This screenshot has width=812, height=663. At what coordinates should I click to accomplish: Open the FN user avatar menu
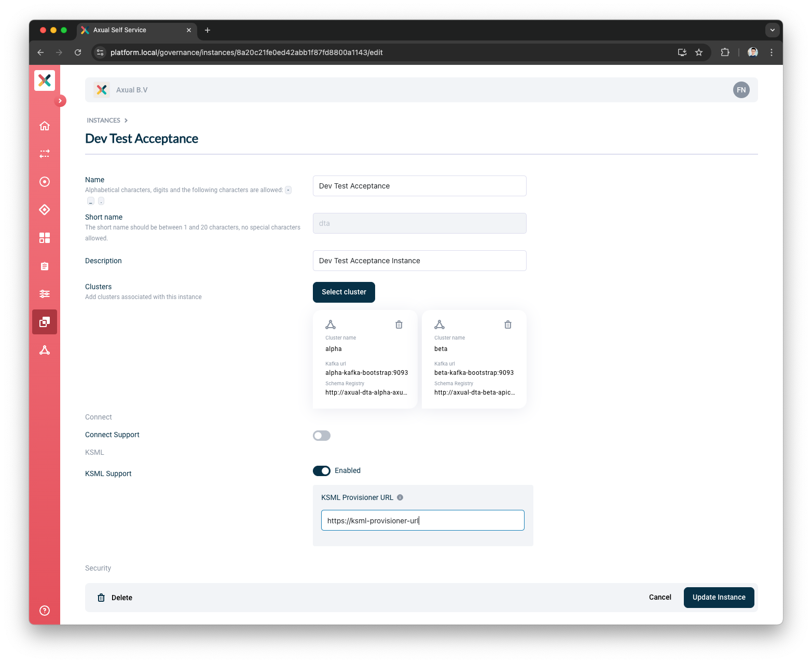[x=741, y=90]
